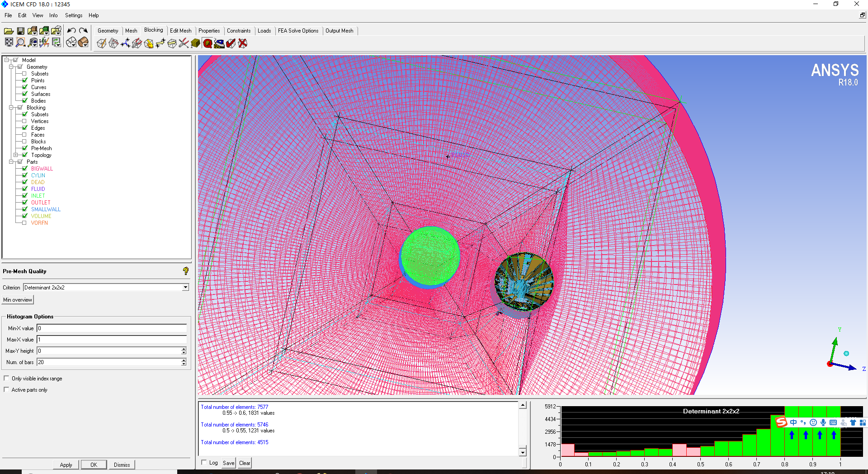Viewport: 868px width, 474px height.
Task: Increase the Num. of bars stepper
Action: pos(184,360)
